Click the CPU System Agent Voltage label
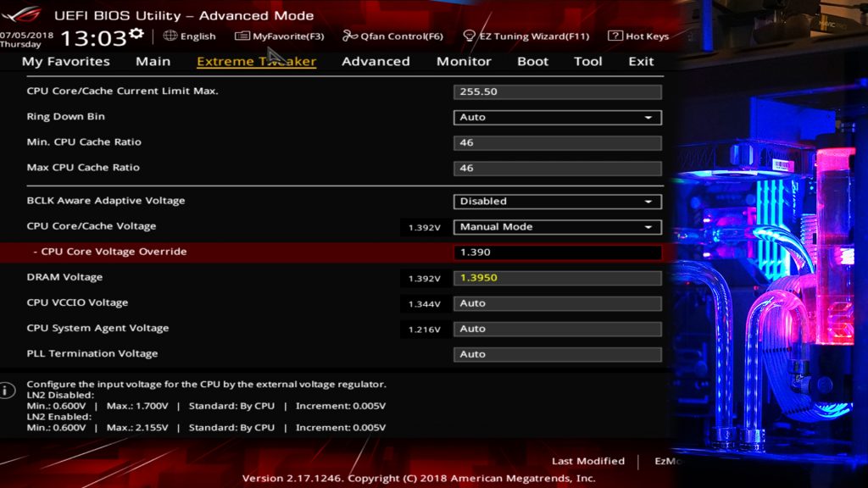The width and height of the screenshot is (868, 488). click(98, 328)
